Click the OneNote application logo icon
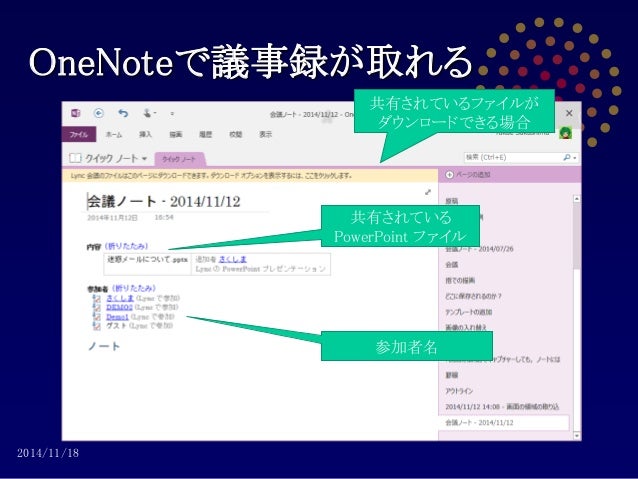This screenshot has height=479, width=638. coord(76,113)
